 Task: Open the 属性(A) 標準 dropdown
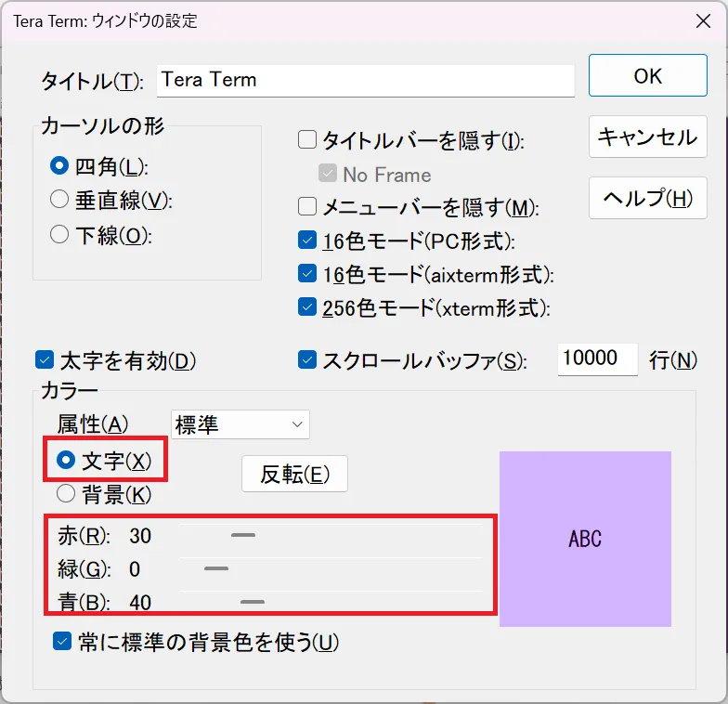pyautogui.click(x=240, y=424)
